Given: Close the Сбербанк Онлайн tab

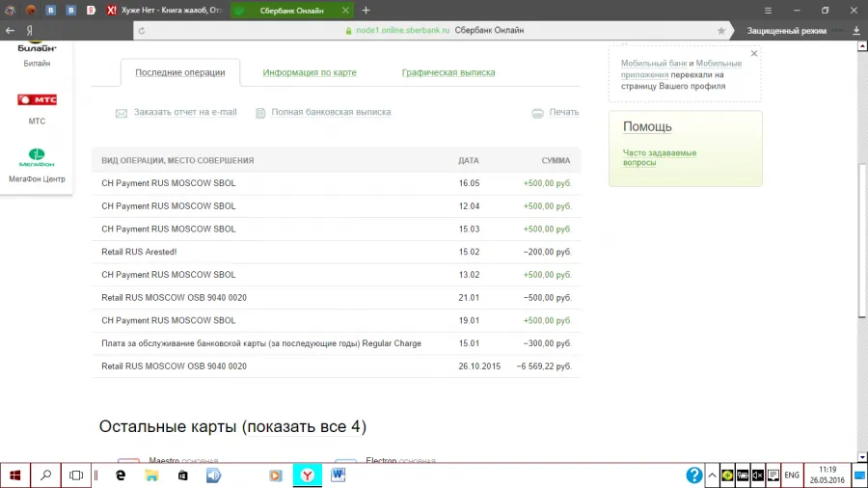Looking at the screenshot, I should (x=345, y=10).
